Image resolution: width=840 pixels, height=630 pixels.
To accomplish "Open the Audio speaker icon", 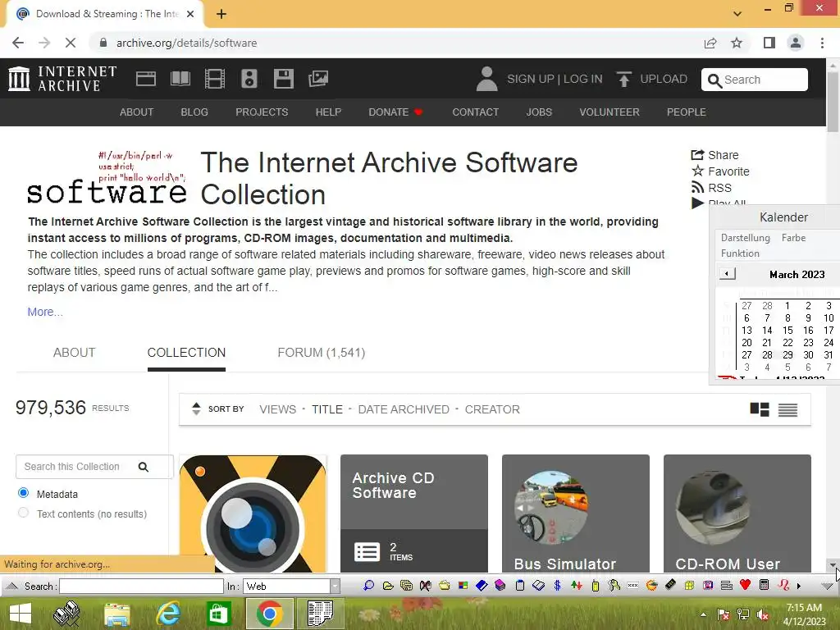I will 249,79.
